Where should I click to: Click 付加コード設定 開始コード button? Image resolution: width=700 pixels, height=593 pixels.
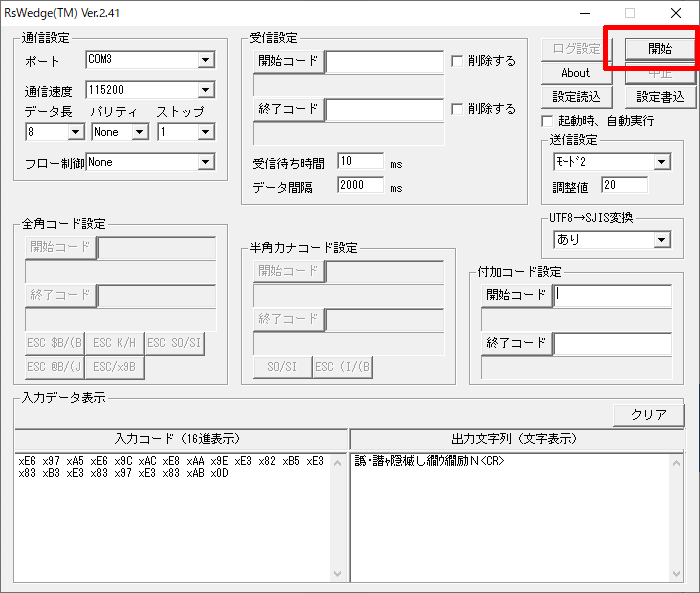point(517,295)
